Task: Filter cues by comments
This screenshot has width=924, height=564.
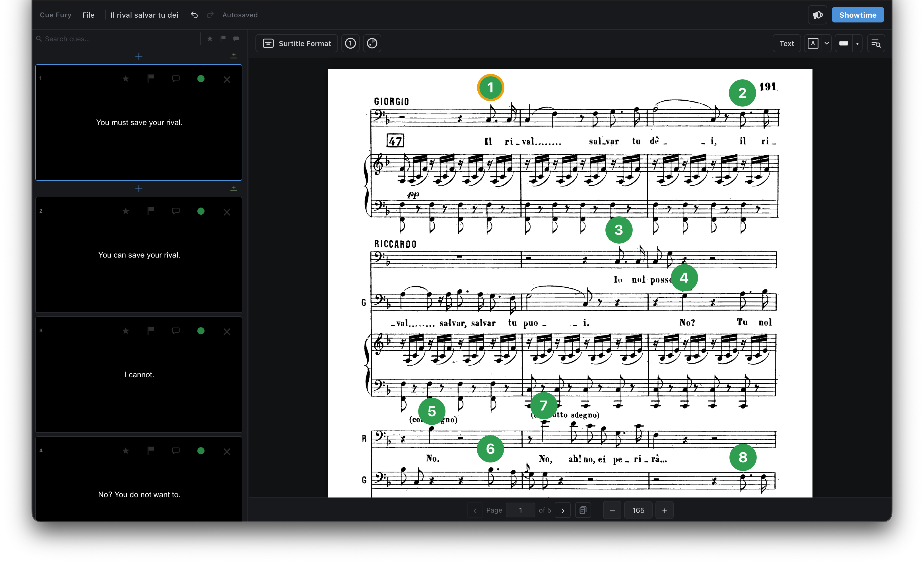Action: (236, 39)
